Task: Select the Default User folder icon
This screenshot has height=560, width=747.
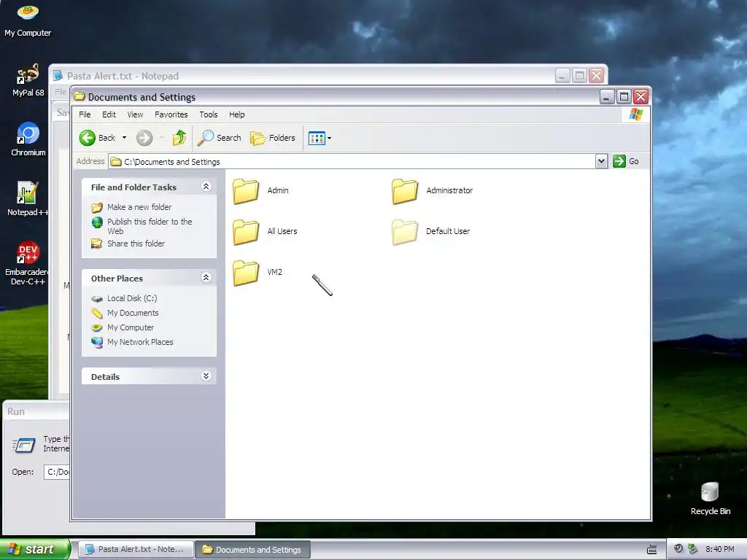Action: point(405,233)
